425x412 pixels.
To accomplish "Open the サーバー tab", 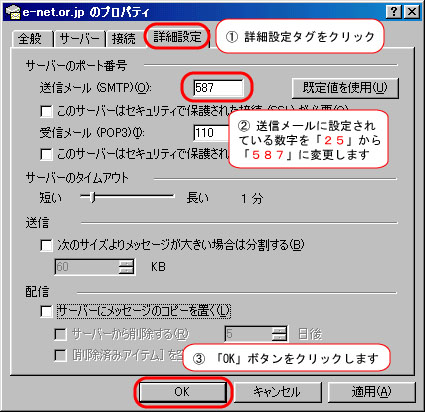I will pos(79,39).
